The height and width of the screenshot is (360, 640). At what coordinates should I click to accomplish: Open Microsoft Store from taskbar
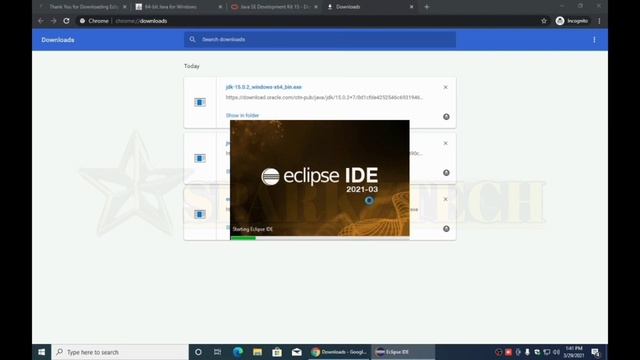pos(277,352)
